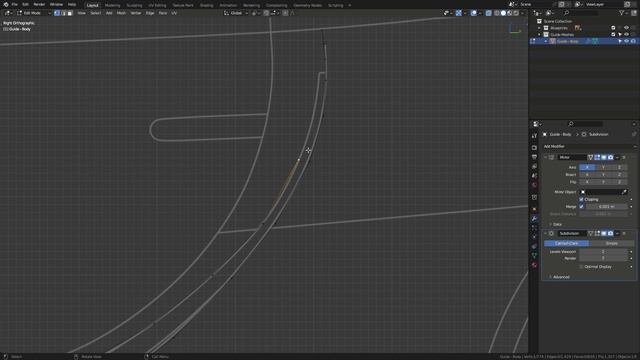Adjust the Levels Viewport value field
Viewport: 640px width, 360px height.
(x=603, y=252)
